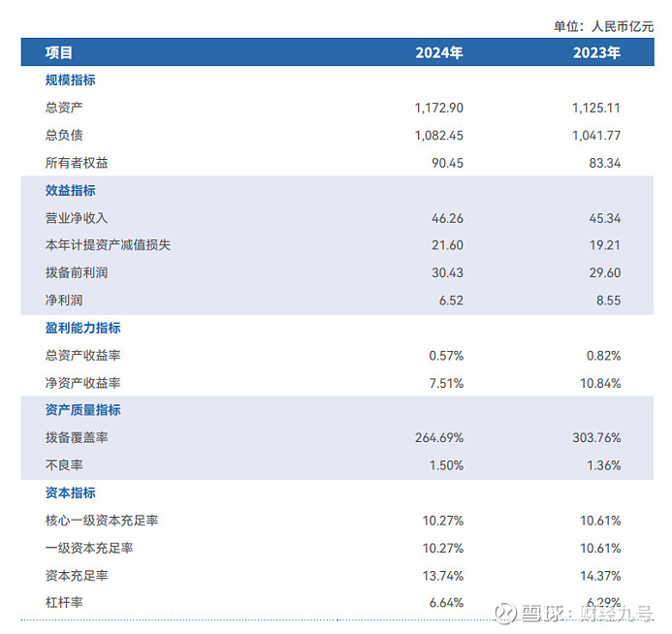
Task: Select the 10.84% return on equity value
Action: (600, 383)
